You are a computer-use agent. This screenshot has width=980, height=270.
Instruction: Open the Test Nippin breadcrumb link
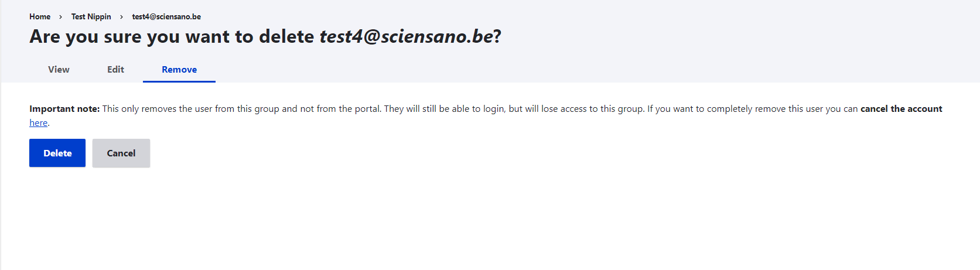pos(91,16)
